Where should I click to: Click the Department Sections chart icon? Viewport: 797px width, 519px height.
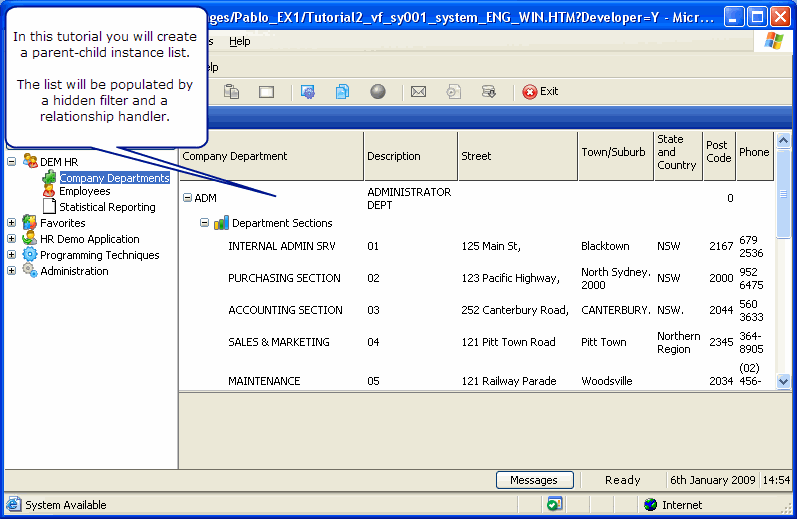(222, 223)
